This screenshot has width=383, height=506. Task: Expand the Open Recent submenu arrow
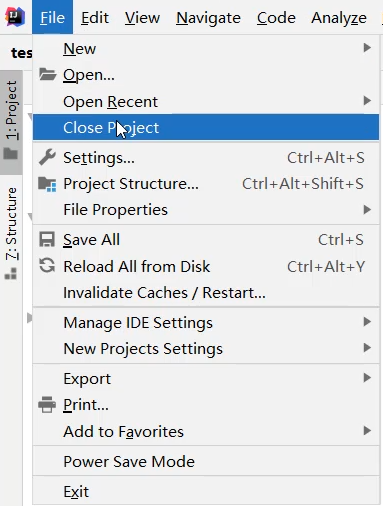(367, 100)
